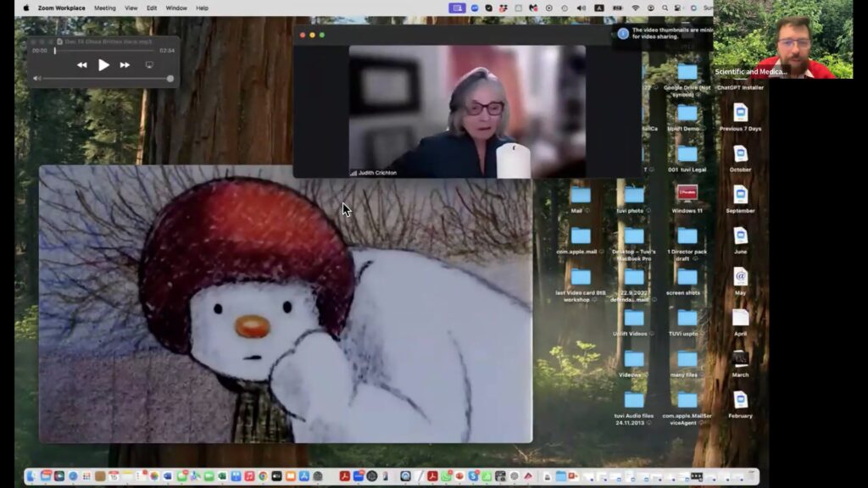Select the Uplift Demo folder
Viewport: 868px width, 488px height.
(687, 118)
